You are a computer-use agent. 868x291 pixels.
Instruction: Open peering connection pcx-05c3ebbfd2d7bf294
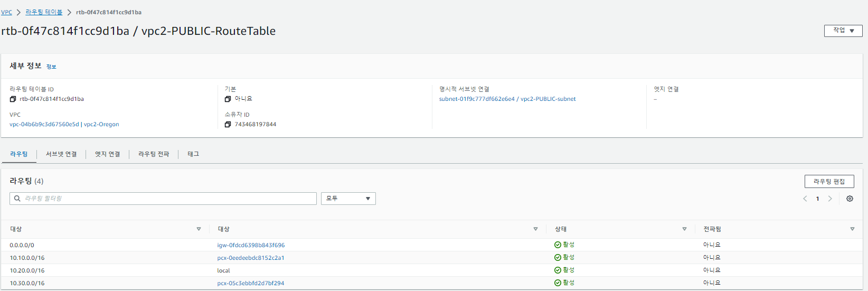click(x=251, y=284)
